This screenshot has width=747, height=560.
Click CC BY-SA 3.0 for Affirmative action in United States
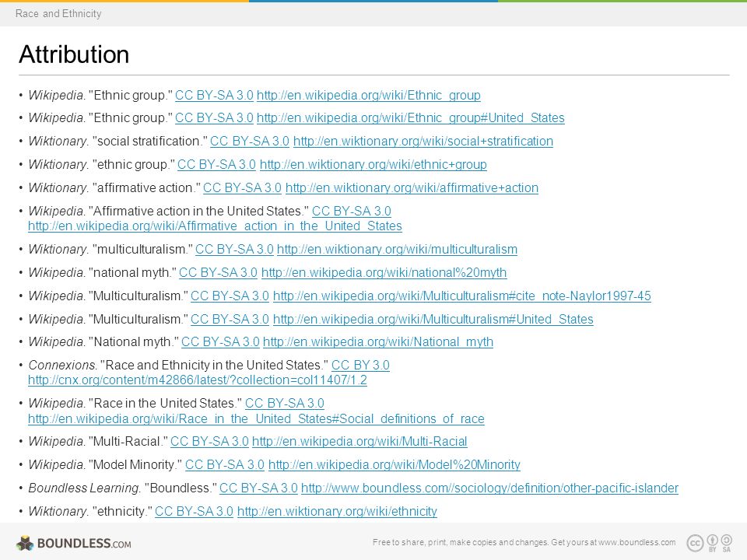click(x=351, y=211)
